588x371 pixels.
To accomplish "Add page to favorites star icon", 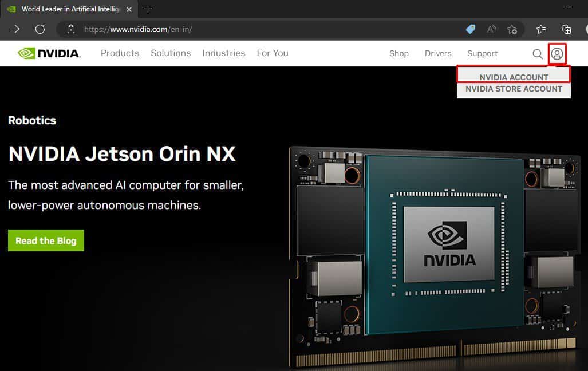I will [x=512, y=29].
